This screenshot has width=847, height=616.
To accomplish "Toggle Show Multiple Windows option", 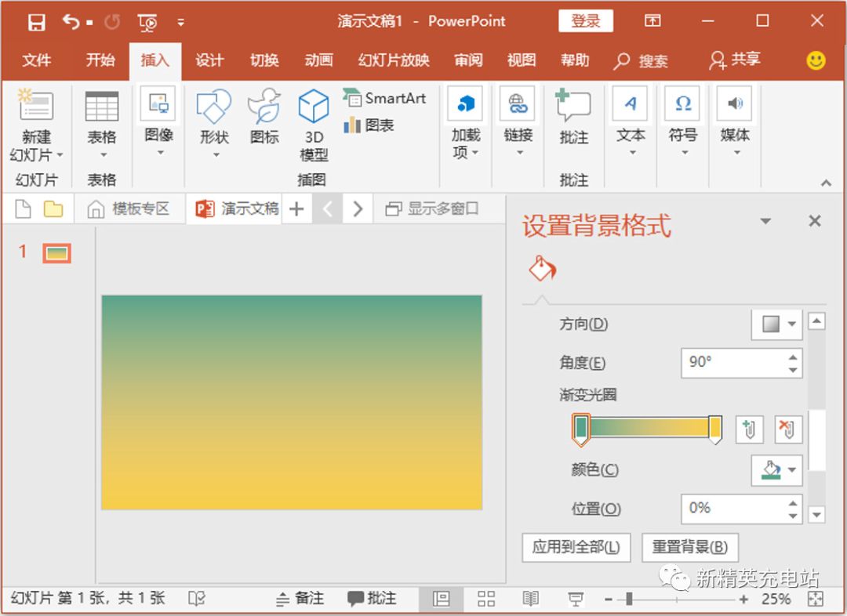I will [432, 208].
